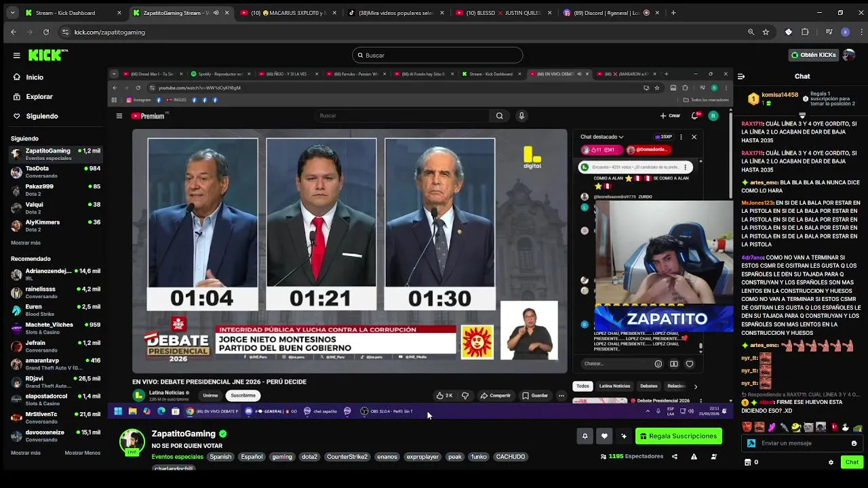Click the sparkle icon button beside heart
This screenshot has width=868, height=488.
click(624, 436)
